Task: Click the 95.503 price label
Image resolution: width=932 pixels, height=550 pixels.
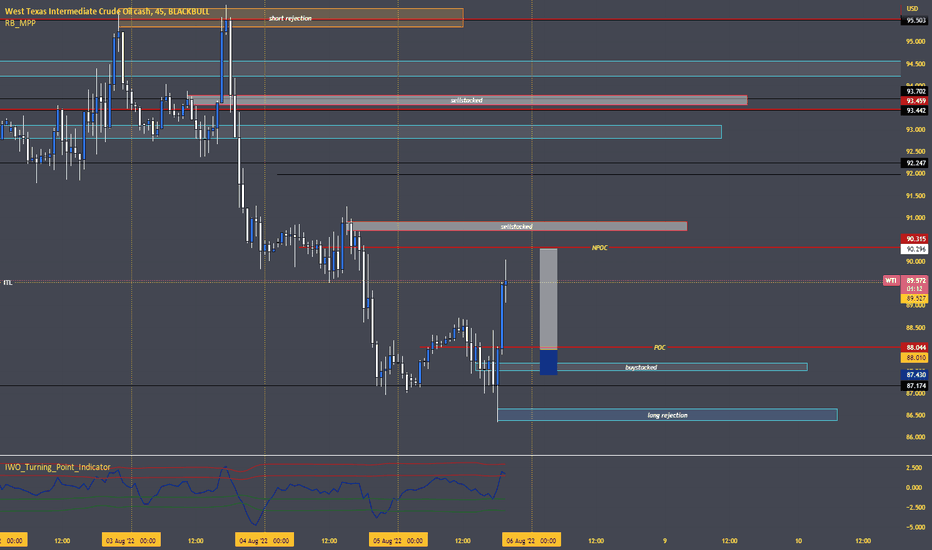Action: click(915, 20)
